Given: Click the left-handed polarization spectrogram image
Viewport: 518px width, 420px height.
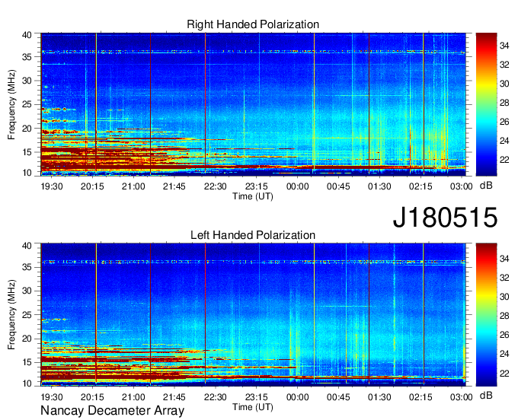Looking at the screenshot, I should pyautogui.click(x=253, y=315).
